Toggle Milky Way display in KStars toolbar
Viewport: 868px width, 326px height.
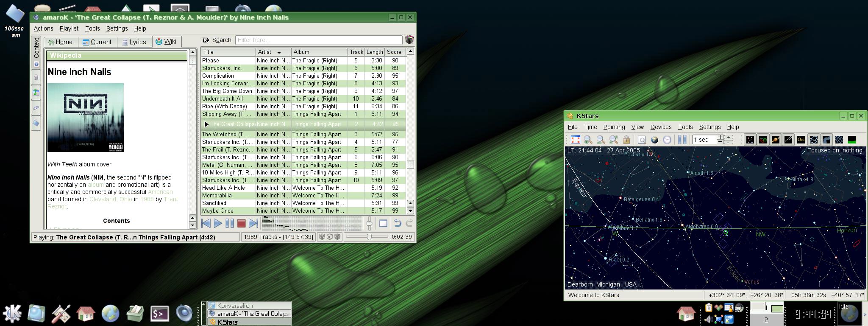click(x=826, y=140)
